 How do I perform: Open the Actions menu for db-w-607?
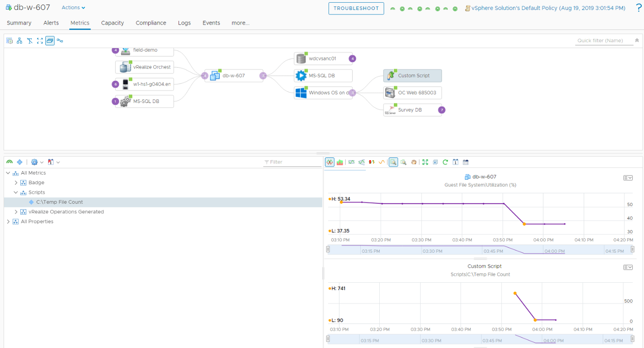pos(73,7)
